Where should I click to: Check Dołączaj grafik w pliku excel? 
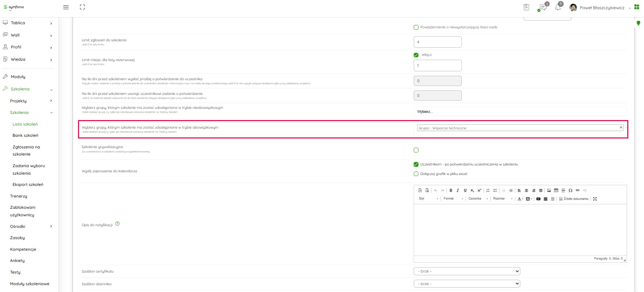[x=416, y=174]
